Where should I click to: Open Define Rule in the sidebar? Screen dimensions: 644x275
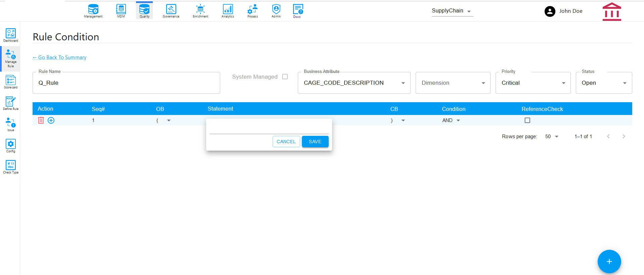coord(11,104)
